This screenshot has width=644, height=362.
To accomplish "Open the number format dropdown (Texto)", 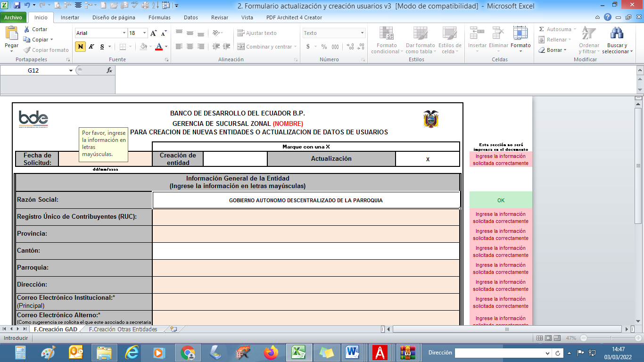I will (x=362, y=33).
